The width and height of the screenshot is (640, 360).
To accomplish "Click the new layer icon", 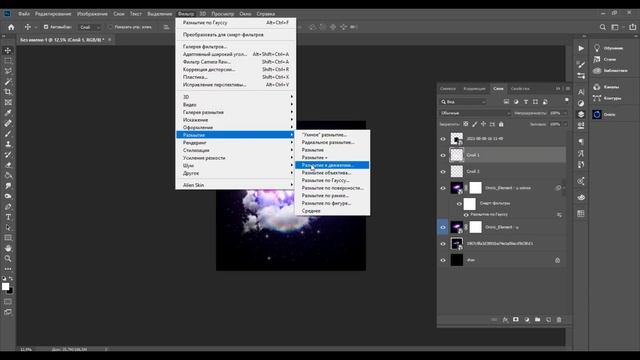I will click(x=549, y=320).
